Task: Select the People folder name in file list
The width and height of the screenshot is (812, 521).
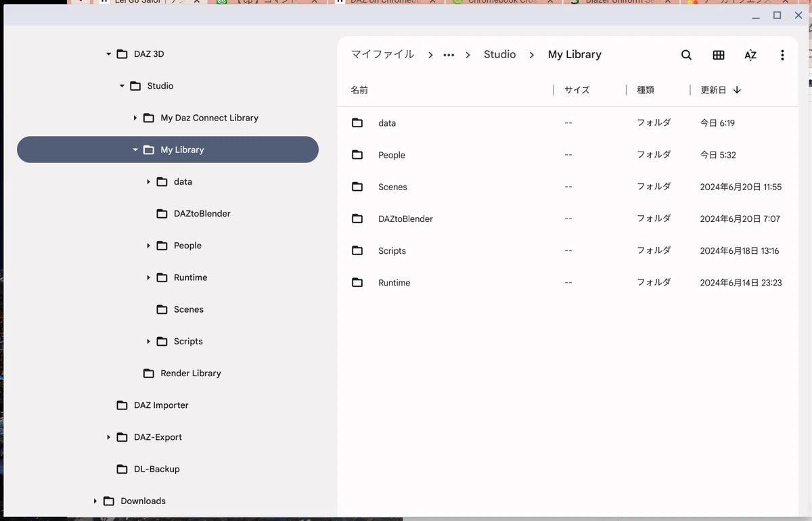Action: click(x=392, y=155)
